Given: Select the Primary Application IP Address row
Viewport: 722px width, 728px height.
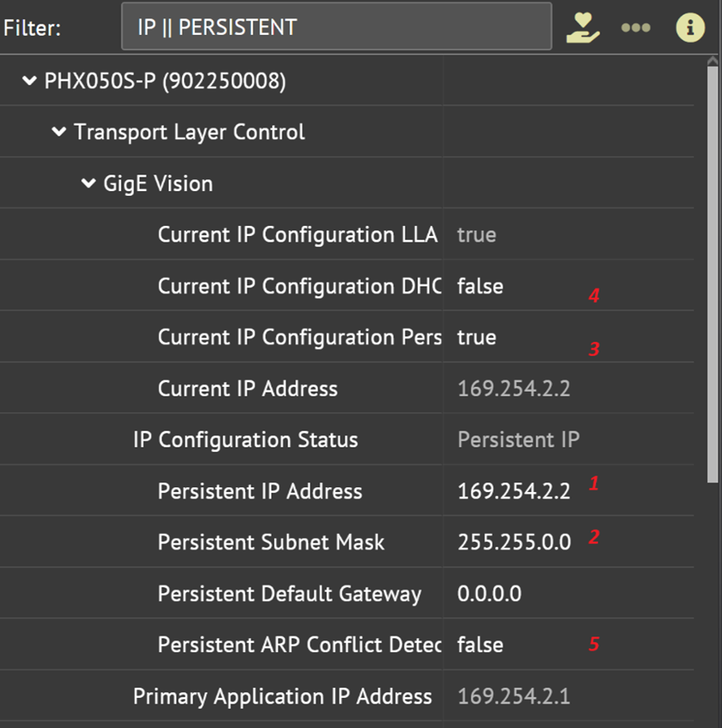Looking at the screenshot, I should click(282, 696).
